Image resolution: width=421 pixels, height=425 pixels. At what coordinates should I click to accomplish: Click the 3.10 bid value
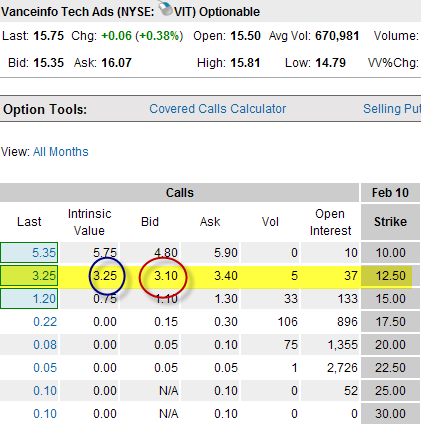coord(166,276)
